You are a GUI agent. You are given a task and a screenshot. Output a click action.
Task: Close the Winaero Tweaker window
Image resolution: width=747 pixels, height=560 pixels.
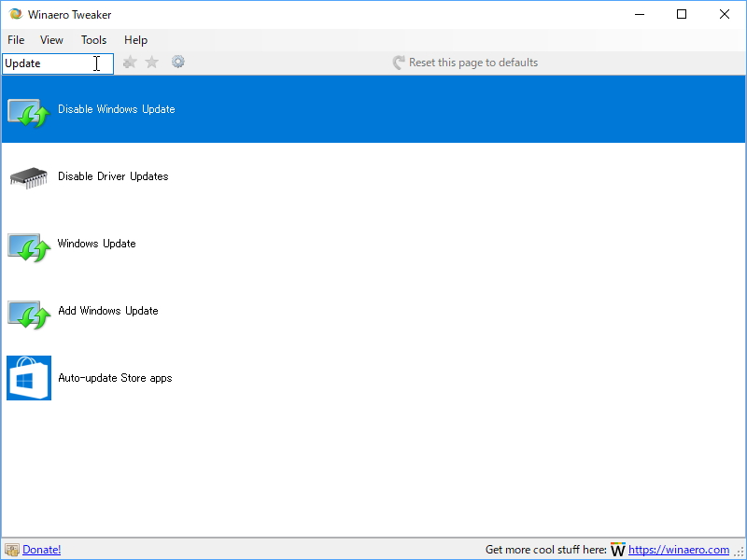tap(725, 14)
